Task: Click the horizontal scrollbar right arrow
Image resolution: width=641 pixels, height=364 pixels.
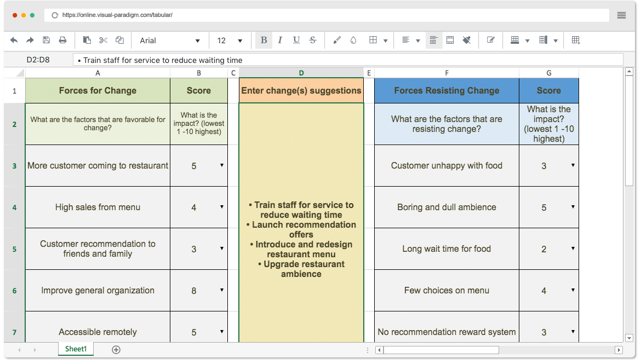Action: click(x=619, y=350)
